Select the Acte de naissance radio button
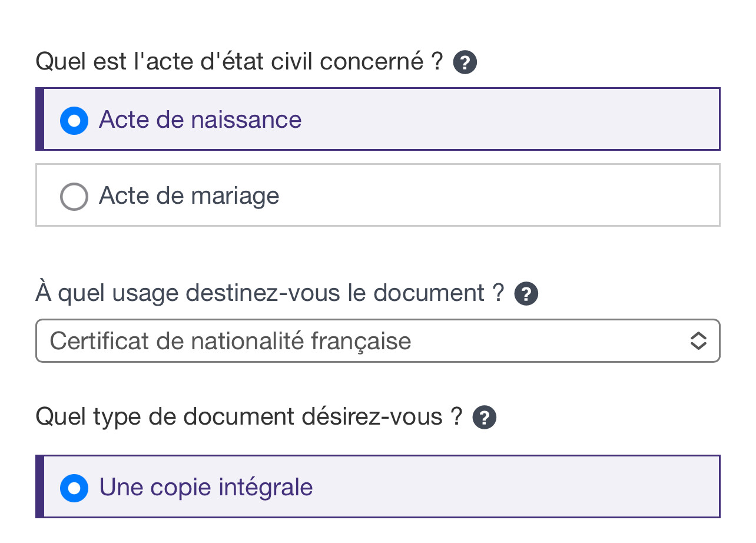This screenshot has height=543, width=756. click(74, 120)
